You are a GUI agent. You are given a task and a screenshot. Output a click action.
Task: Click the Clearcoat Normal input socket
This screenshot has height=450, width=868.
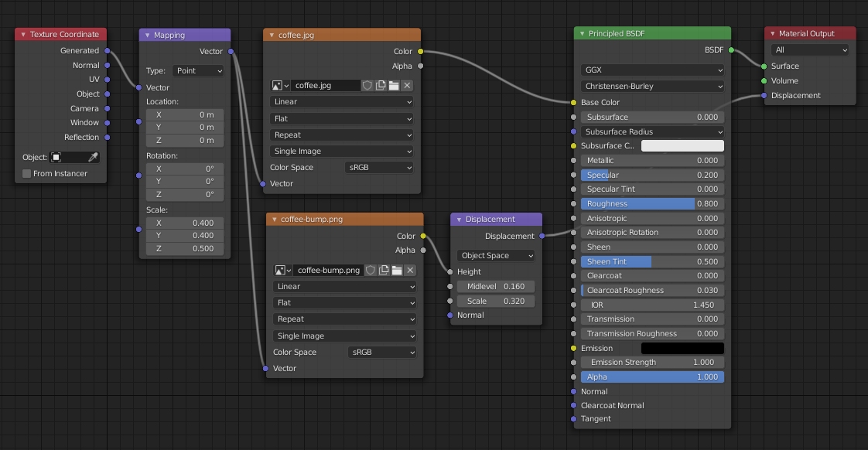tap(573, 405)
